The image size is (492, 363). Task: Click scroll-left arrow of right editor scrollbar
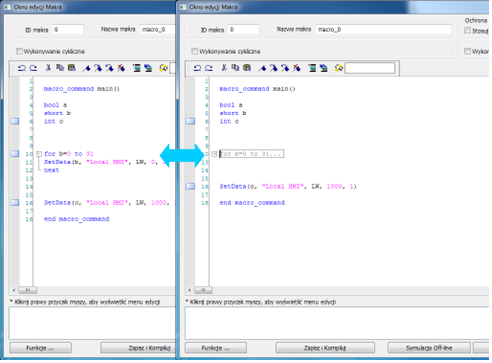tap(189, 290)
